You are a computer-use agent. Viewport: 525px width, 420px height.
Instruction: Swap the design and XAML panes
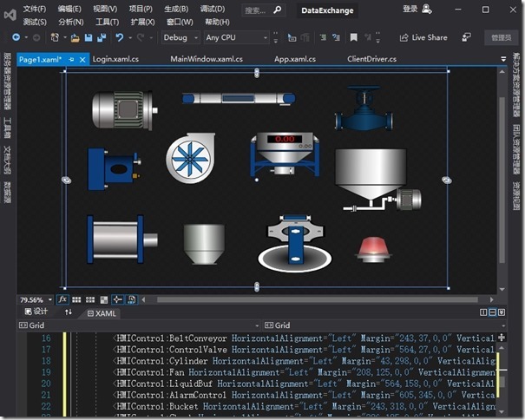[69, 312]
